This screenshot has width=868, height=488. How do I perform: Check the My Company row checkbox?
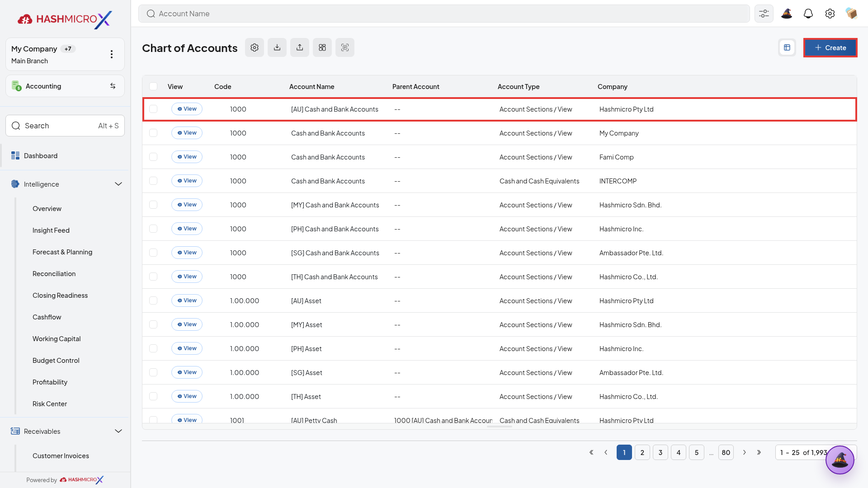pos(153,133)
